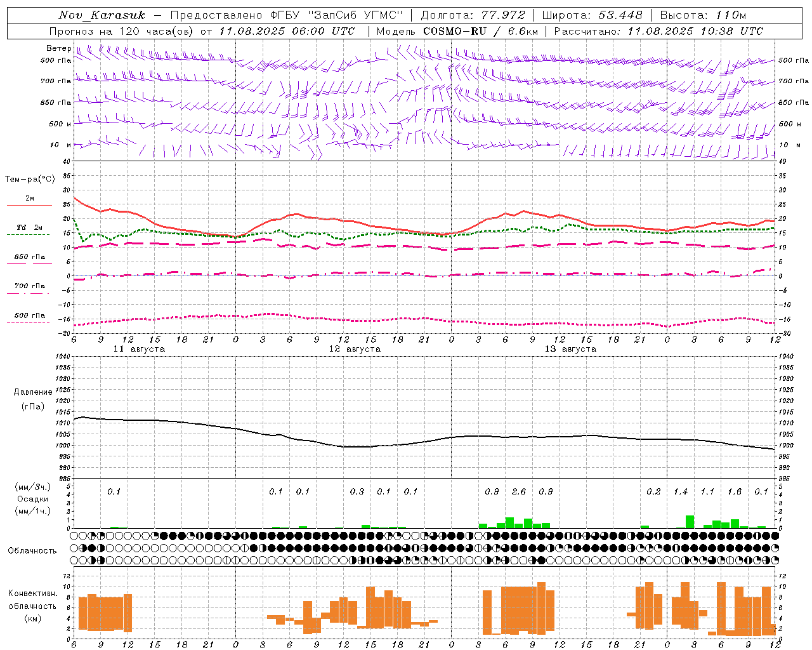Screen dimensions: 812x650
Task: Click the green dashed Td 2м legend line
Action: click(28, 234)
